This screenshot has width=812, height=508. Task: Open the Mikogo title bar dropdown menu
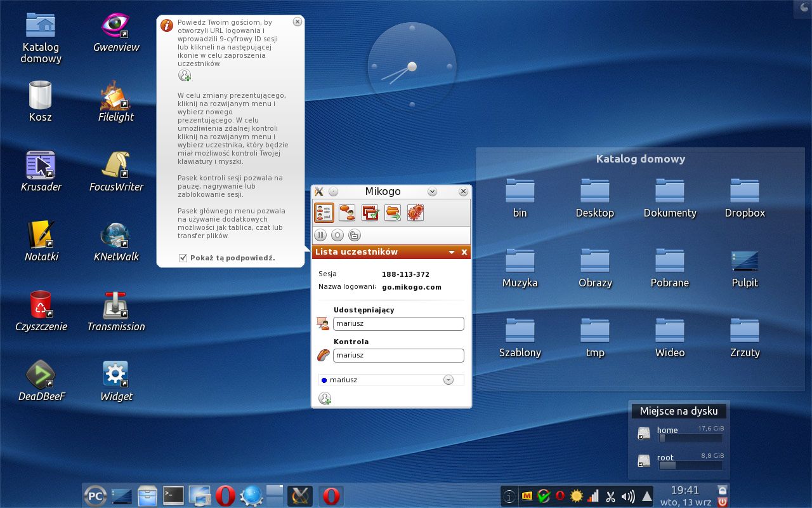coord(433,192)
